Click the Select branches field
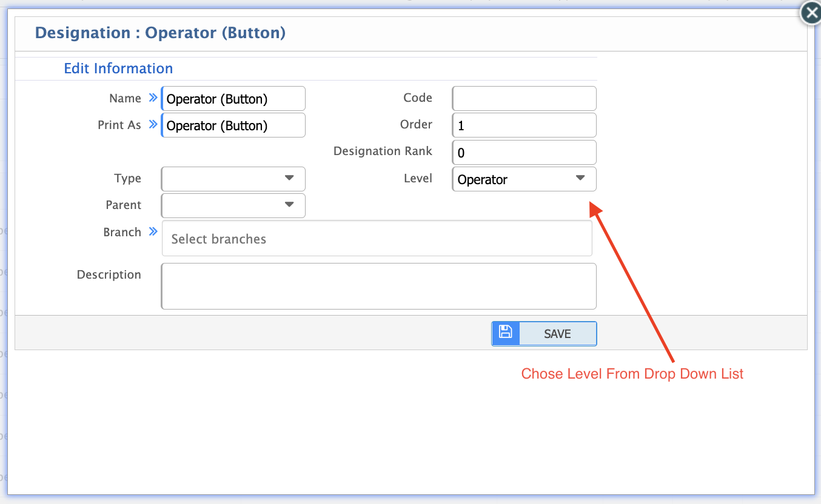The image size is (821, 504). tap(377, 238)
